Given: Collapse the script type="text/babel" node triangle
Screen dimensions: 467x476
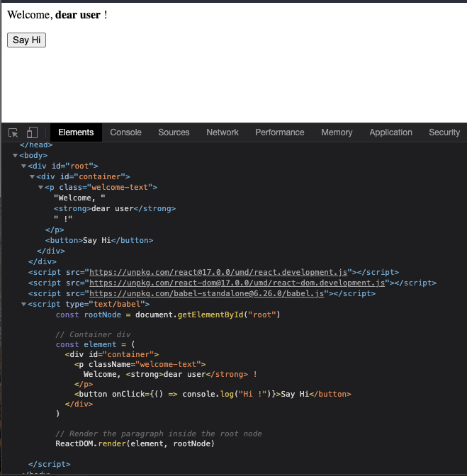Looking at the screenshot, I should tap(23, 304).
